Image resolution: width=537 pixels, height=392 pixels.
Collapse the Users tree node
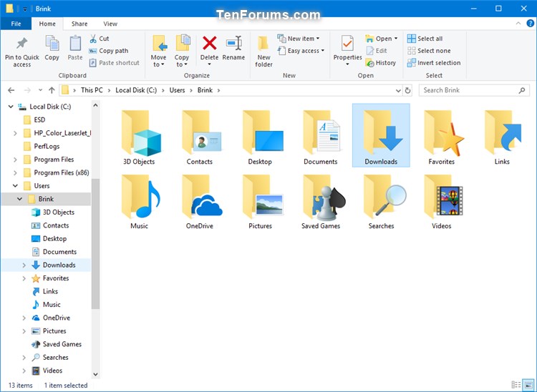pyautogui.click(x=15, y=186)
